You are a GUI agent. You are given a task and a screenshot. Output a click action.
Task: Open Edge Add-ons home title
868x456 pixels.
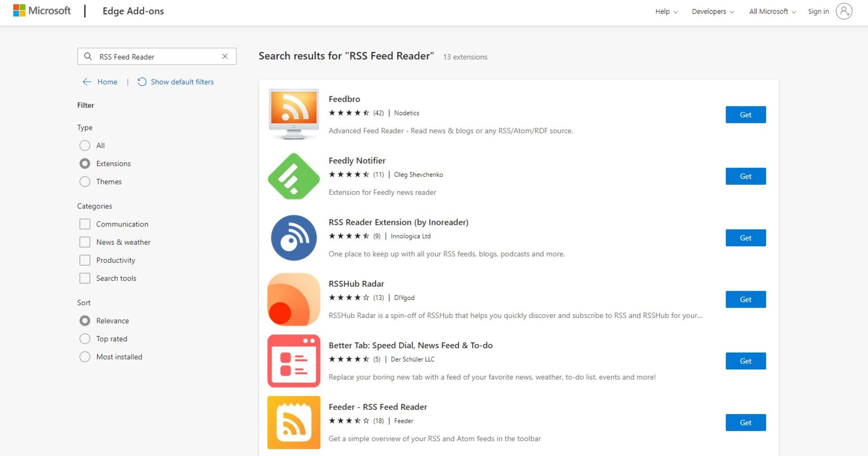[133, 11]
